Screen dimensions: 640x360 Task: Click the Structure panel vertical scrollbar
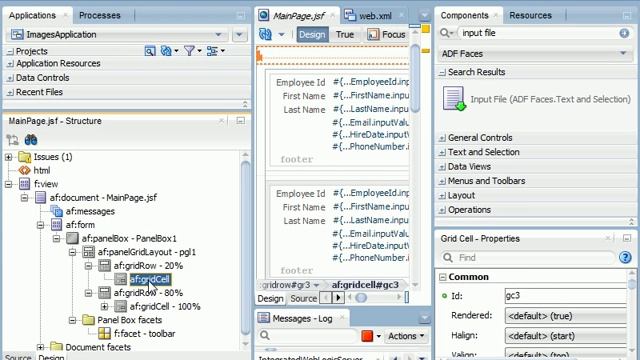245,247
